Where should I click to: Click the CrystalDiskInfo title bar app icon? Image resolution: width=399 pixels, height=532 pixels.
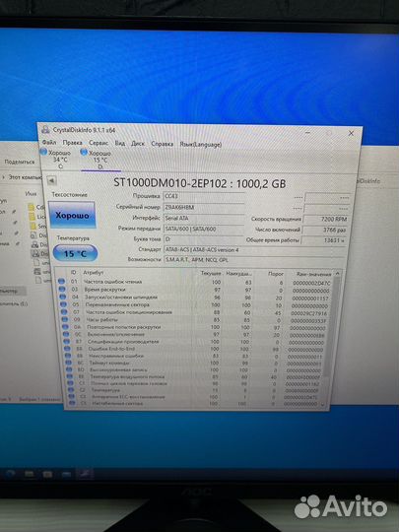(x=45, y=130)
